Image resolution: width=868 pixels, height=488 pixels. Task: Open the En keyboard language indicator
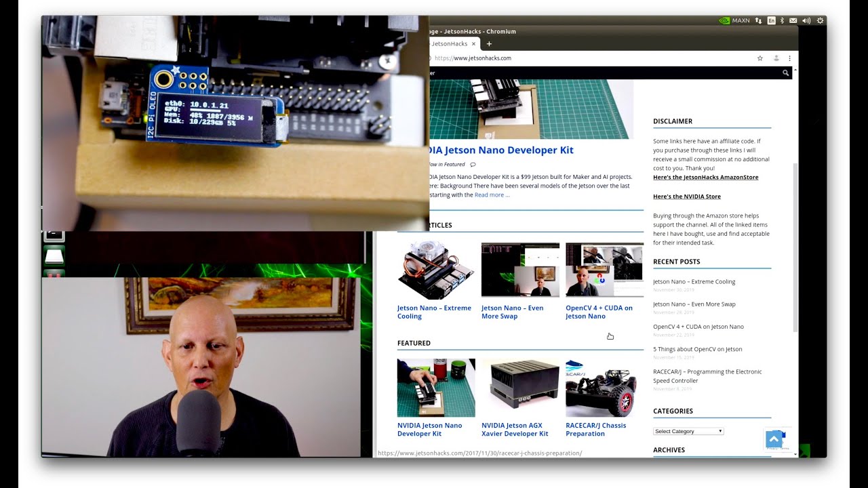tap(771, 20)
